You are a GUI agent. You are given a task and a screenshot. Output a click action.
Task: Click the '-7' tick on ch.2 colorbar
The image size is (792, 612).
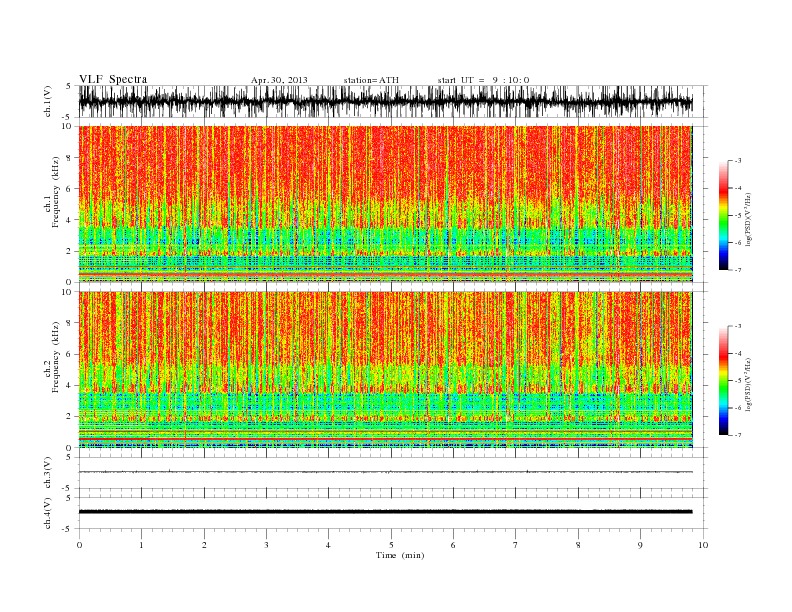pos(738,435)
